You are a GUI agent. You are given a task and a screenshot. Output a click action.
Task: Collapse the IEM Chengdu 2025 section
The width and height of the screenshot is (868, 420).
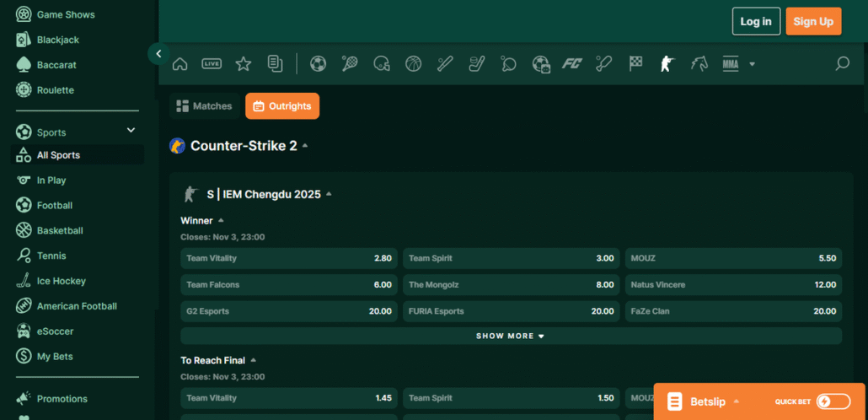click(x=329, y=194)
